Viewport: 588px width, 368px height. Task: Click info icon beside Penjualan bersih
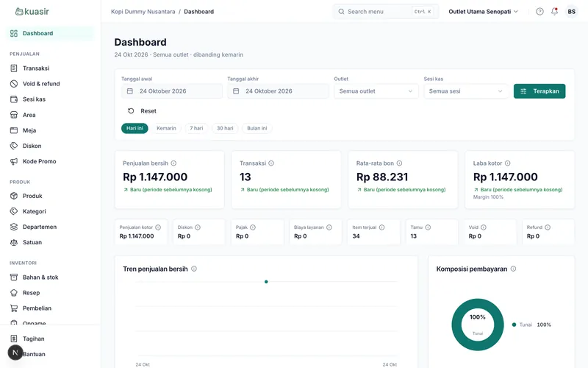173,163
